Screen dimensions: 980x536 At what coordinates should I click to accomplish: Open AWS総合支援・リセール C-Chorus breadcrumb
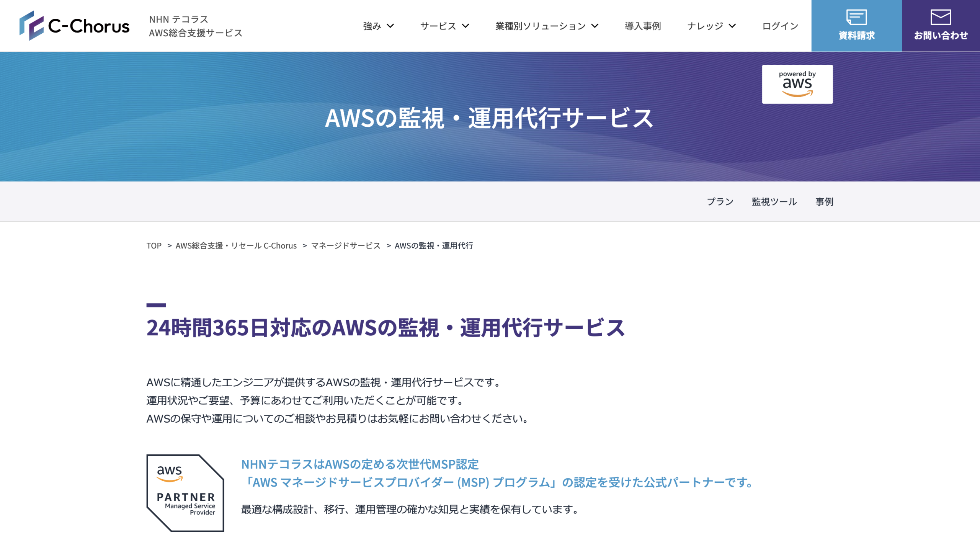point(236,246)
